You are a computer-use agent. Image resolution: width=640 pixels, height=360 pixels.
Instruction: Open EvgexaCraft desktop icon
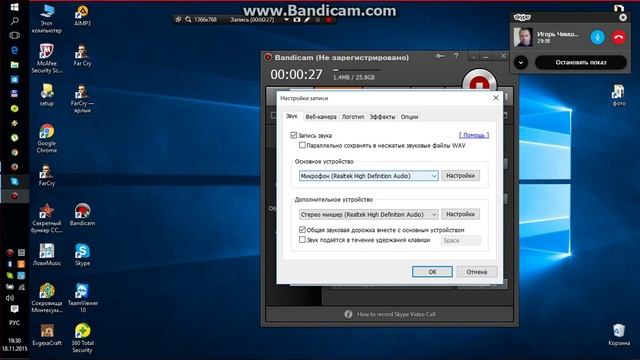pos(47,335)
